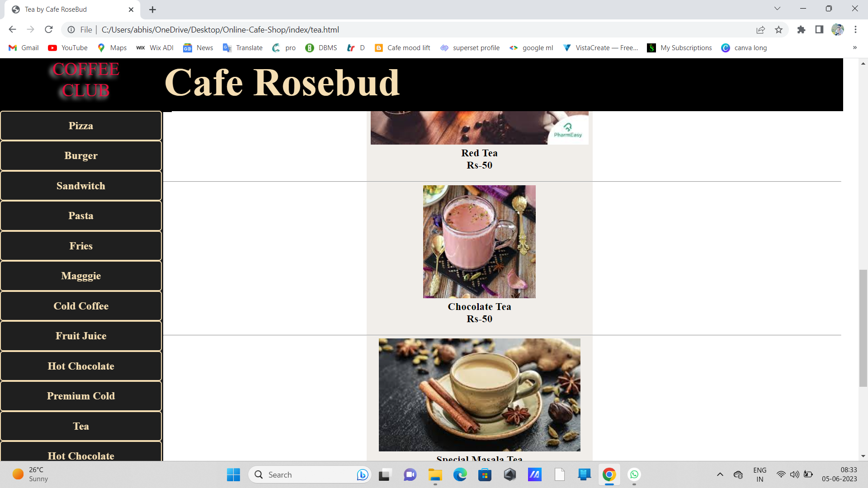This screenshot has width=868, height=488.
Task: Click the Pizza category button
Action: tap(81, 126)
